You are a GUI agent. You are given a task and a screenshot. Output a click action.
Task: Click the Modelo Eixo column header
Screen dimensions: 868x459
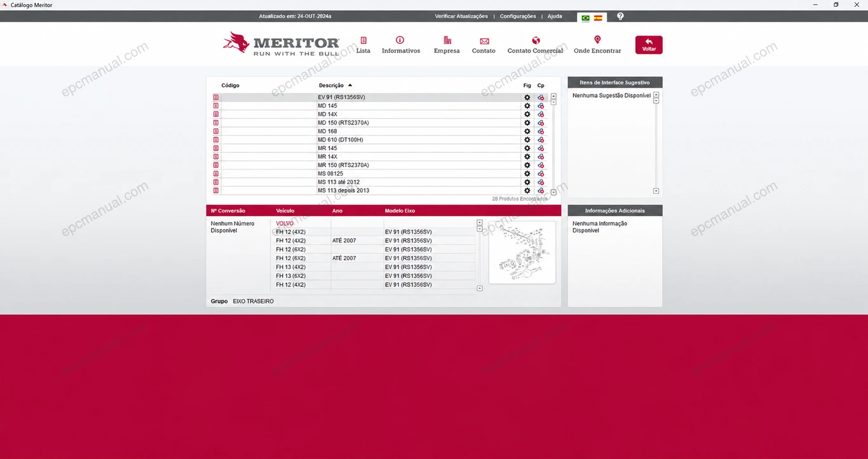(x=400, y=211)
